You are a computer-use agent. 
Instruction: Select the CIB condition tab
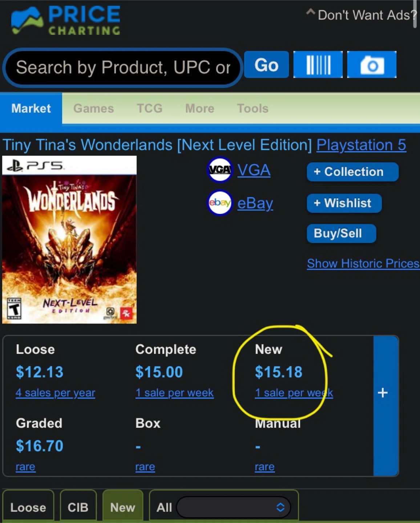point(78,507)
